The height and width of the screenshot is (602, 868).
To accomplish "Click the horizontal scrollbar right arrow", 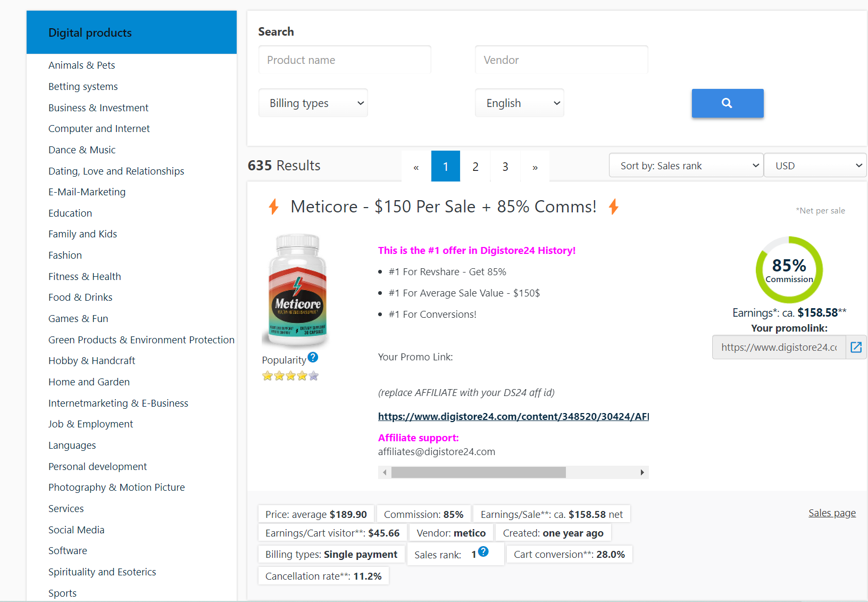I will pos(642,473).
